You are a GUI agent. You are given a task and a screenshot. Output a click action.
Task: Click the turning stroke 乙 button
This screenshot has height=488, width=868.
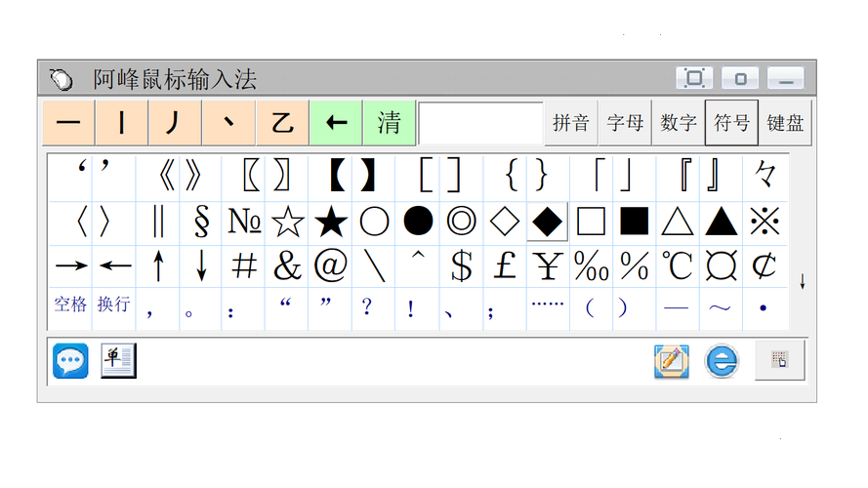click(x=282, y=123)
